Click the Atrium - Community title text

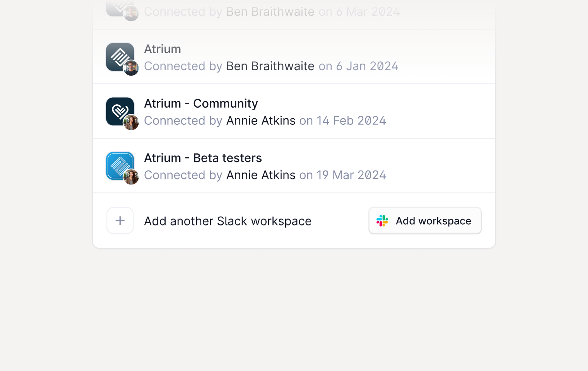click(x=201, y=103)
